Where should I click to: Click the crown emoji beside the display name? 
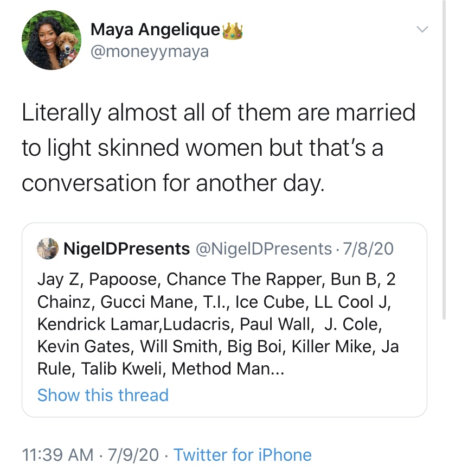pyautogui.click(x=233, y=30)
